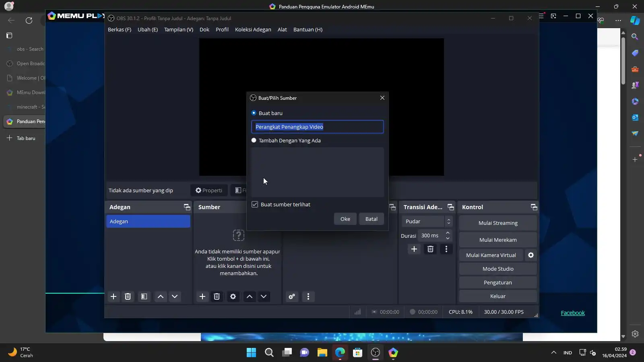Viewport: 644px width, 362px height.
Task: Open the Facebook link
Action: coord(573,313)
